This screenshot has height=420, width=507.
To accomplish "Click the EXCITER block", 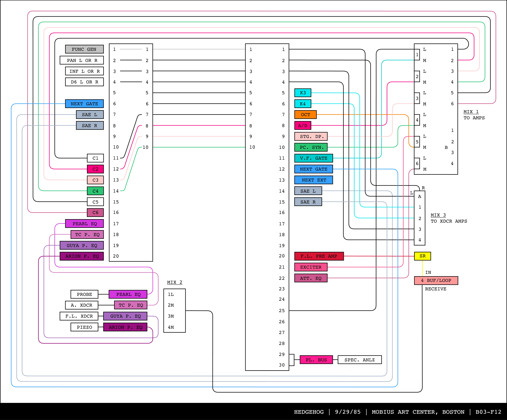I will [311, 267].
